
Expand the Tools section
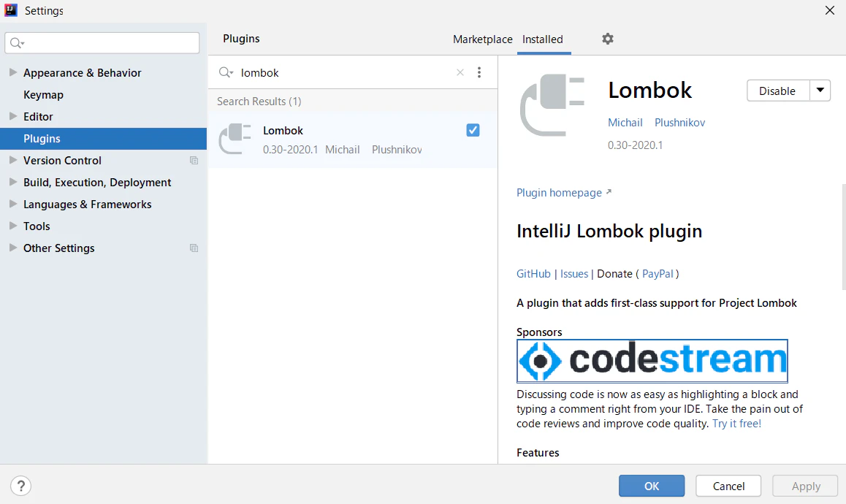tap(13, 226)
